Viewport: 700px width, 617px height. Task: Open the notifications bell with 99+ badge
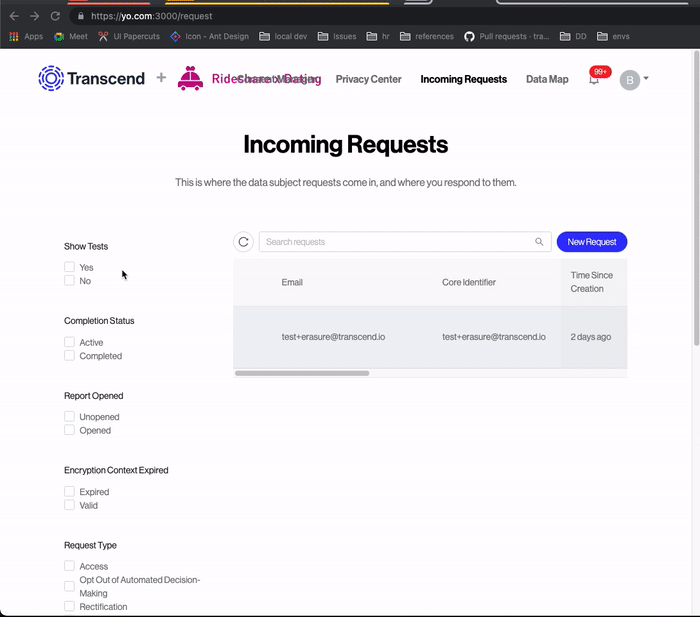[594, 79]
